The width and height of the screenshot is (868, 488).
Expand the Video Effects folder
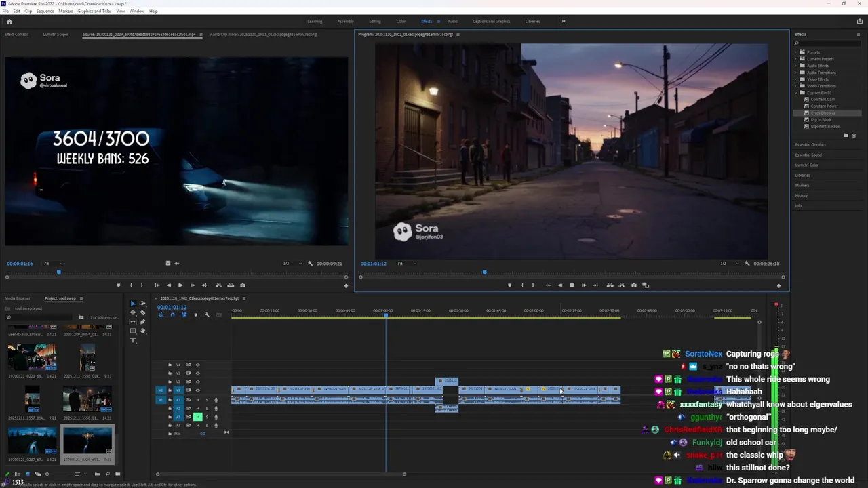click(x=795, y=79)
